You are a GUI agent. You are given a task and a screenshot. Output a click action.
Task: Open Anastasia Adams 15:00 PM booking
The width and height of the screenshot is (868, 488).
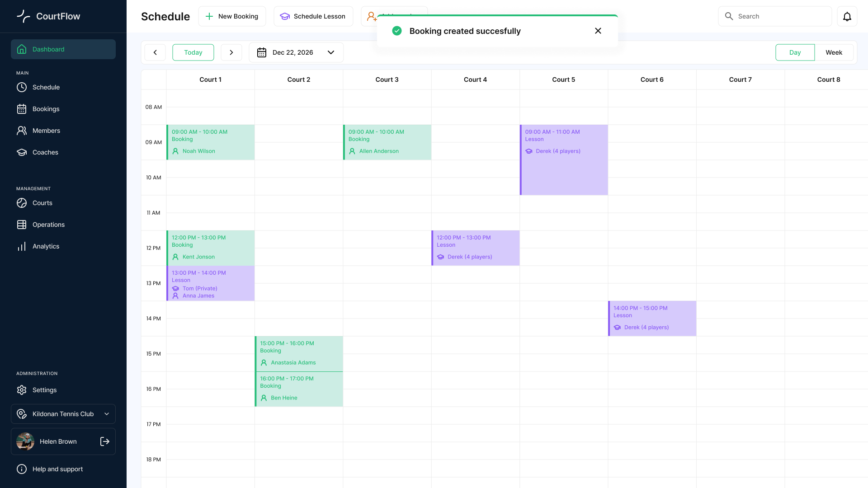pos(299,354)
